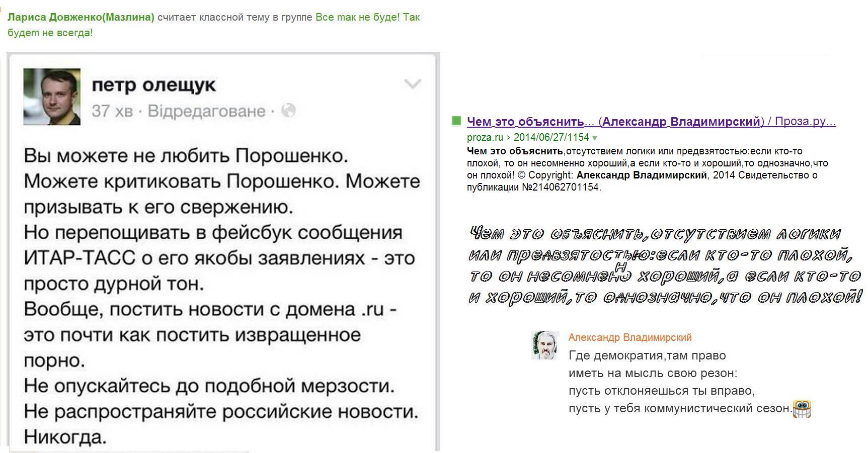Expand post options chevron
This screenshot has width=868, height=453.
click(413, 84)
